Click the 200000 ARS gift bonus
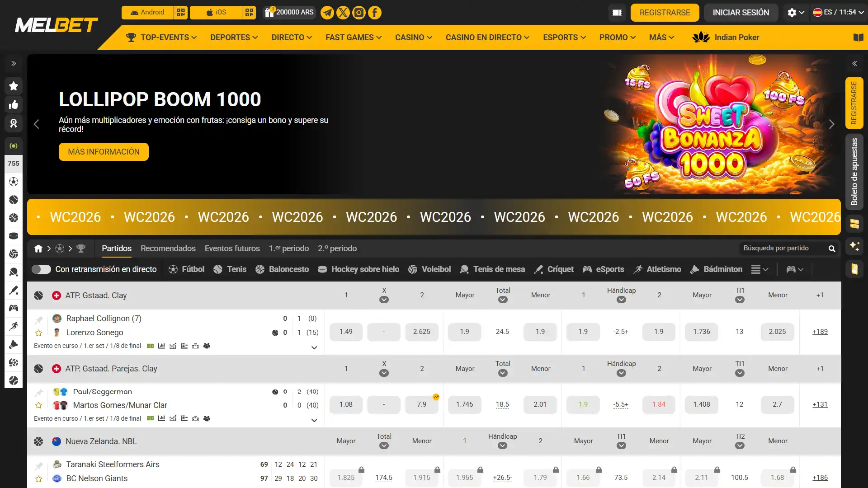The image size is (868, 488). [289, 13]
